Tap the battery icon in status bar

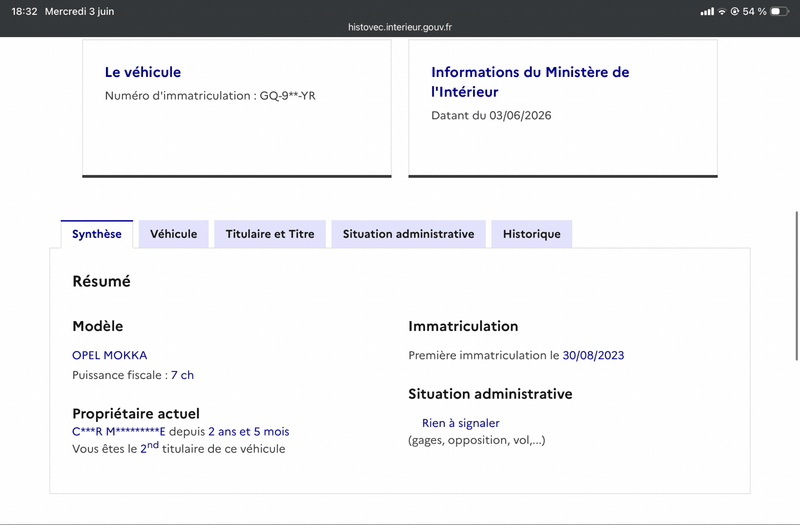pos(779,11)
